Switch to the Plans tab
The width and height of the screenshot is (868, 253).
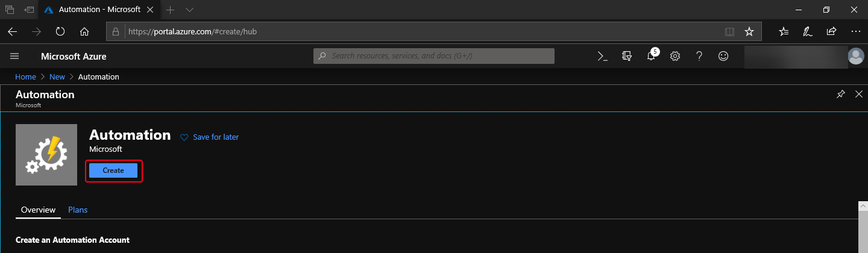(x=78, y=210)
